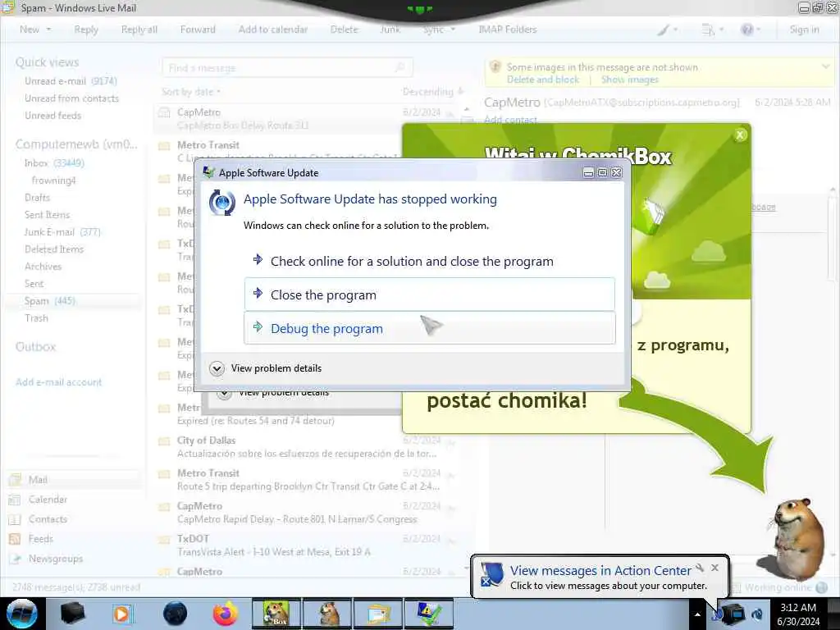Click Delete and block link
840x630 pixels.
click(x=543, y=80)
